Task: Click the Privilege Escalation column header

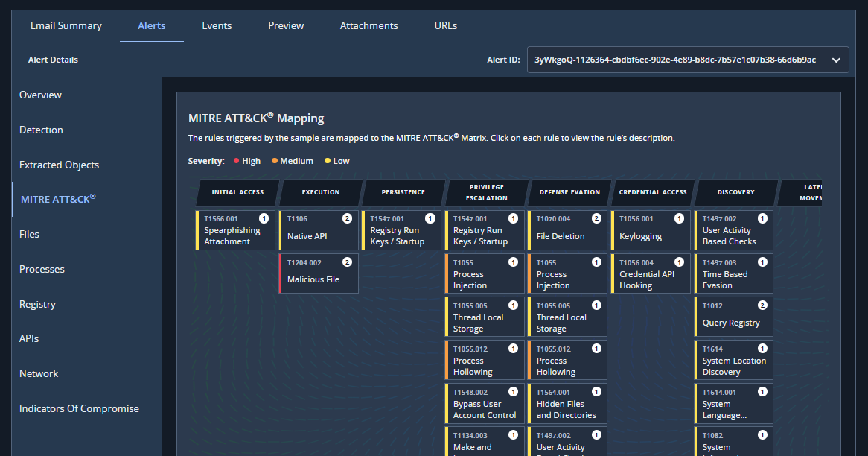Action: pyautogui.click(x=487, y=192)
